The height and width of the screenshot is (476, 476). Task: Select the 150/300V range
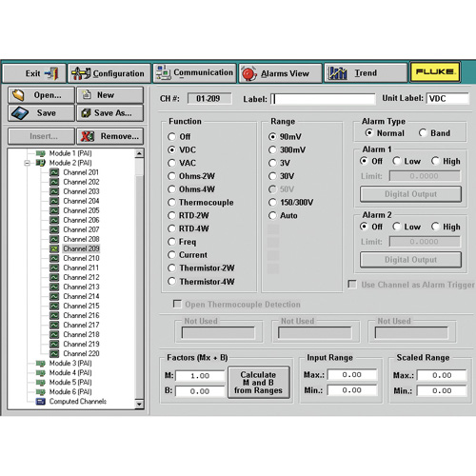click(272, 203)
